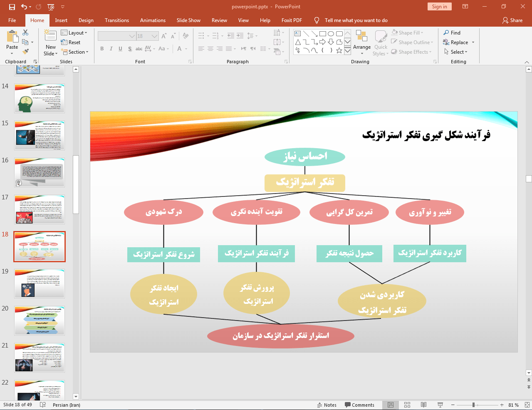
Task: Click the Find magnifier icon
Action: point(446,33)
